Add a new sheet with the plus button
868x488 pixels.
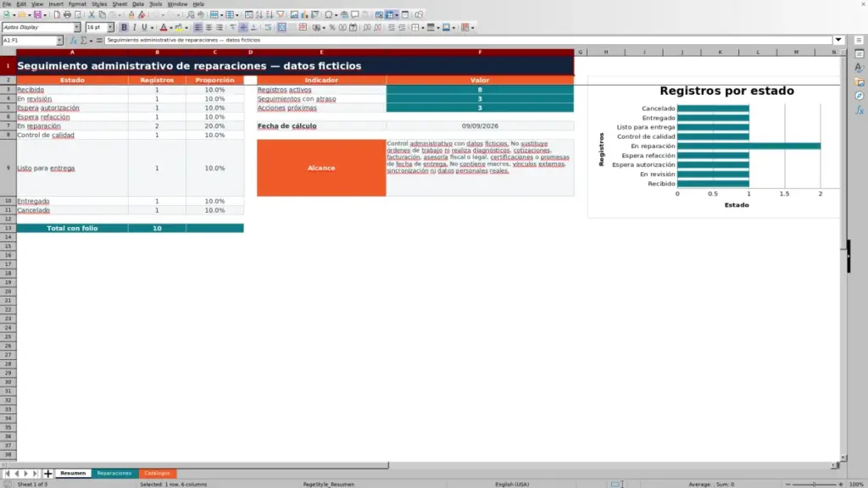(47, 474)
